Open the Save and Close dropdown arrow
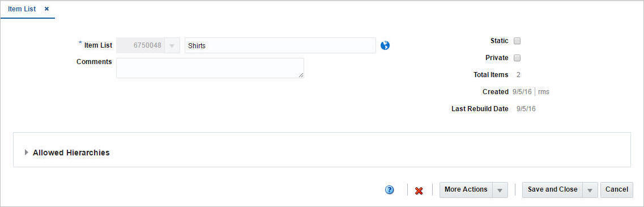This screenshot has height=207, width=644. point(590,190)
